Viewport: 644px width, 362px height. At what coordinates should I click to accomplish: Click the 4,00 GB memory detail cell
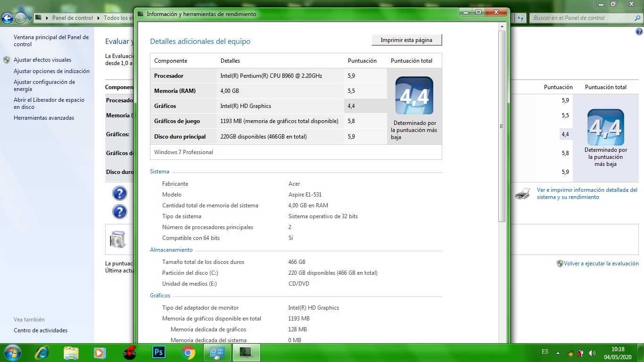point(230,90)
